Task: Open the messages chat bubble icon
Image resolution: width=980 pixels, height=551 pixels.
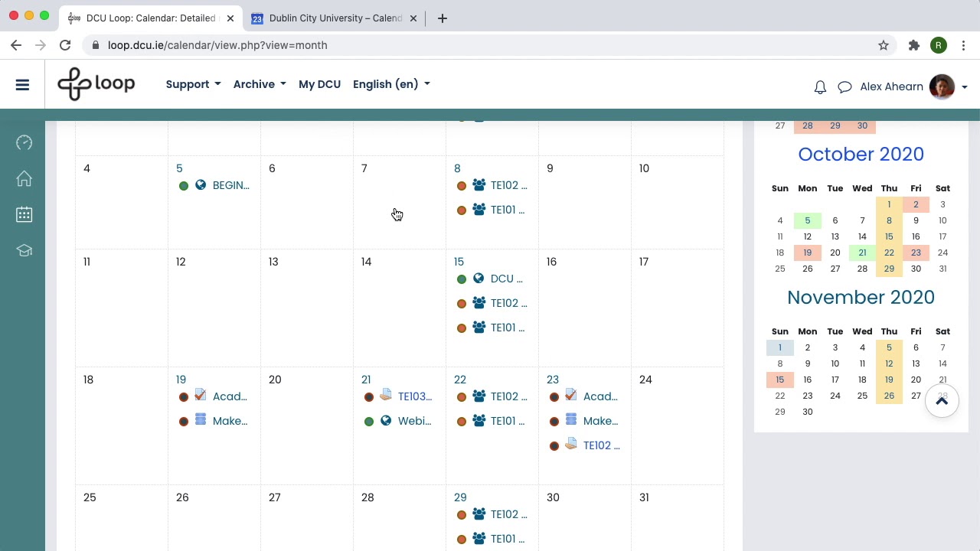Action: [x=844, y=86]
